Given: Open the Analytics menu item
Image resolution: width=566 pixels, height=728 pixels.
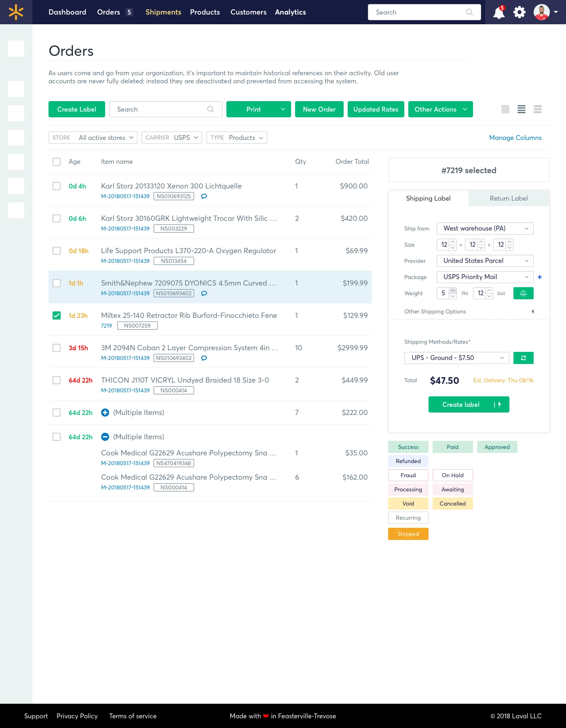Looking at the screenshot, I should 290,12.
